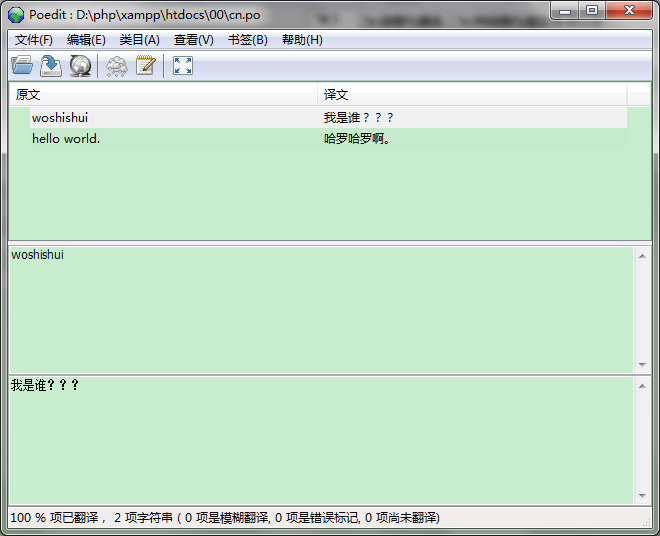Close the Poedit window
660x536 pixels.
coord(629,11)
